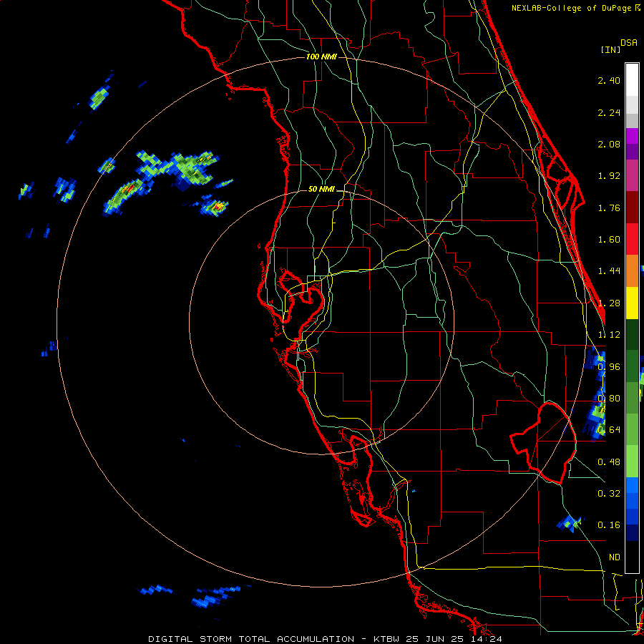Select the 1.92 legend value
Screen dimensions: 644x644
click(x=609, y=176)
